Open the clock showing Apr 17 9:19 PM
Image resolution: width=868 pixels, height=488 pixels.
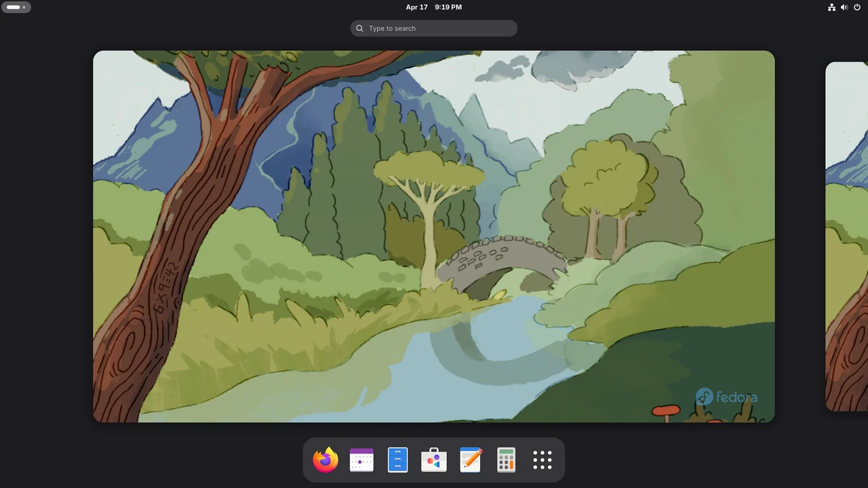coord(434,7)
